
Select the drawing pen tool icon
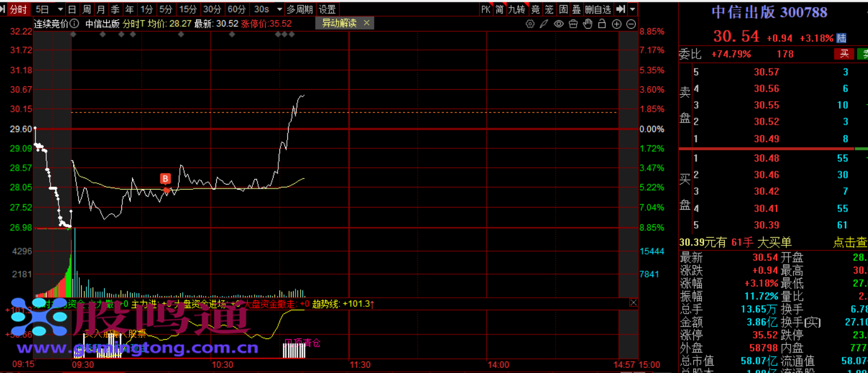click(x=544, y=24)
